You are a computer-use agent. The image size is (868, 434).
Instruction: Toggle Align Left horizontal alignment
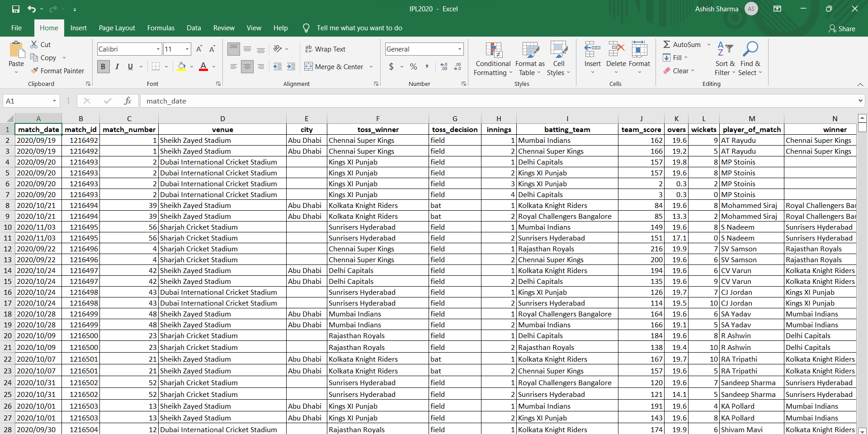[x=234, y=66]
